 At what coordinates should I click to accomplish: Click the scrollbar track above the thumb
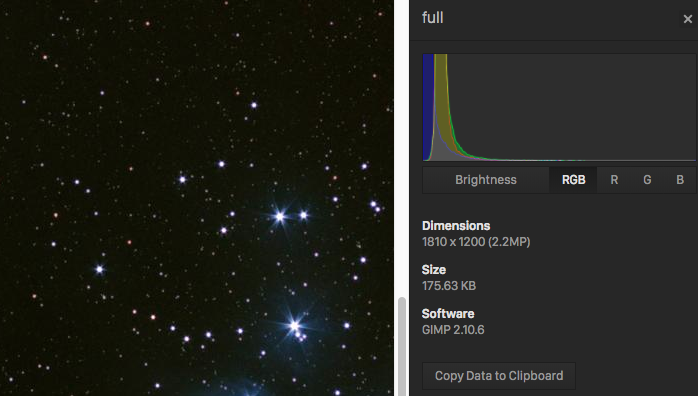(402, 147)
